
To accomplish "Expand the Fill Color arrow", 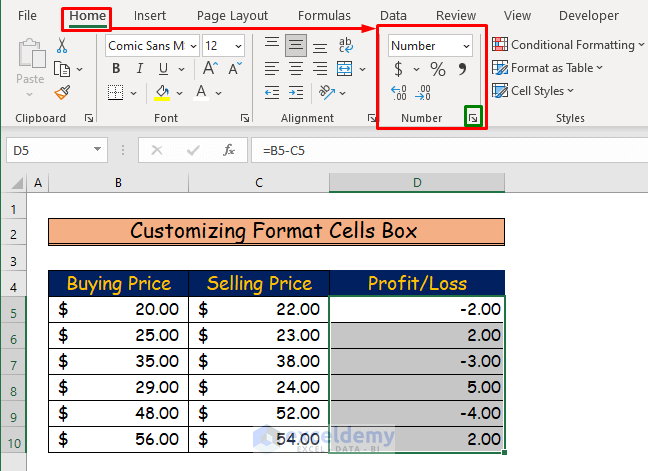I will coord(179,93).
